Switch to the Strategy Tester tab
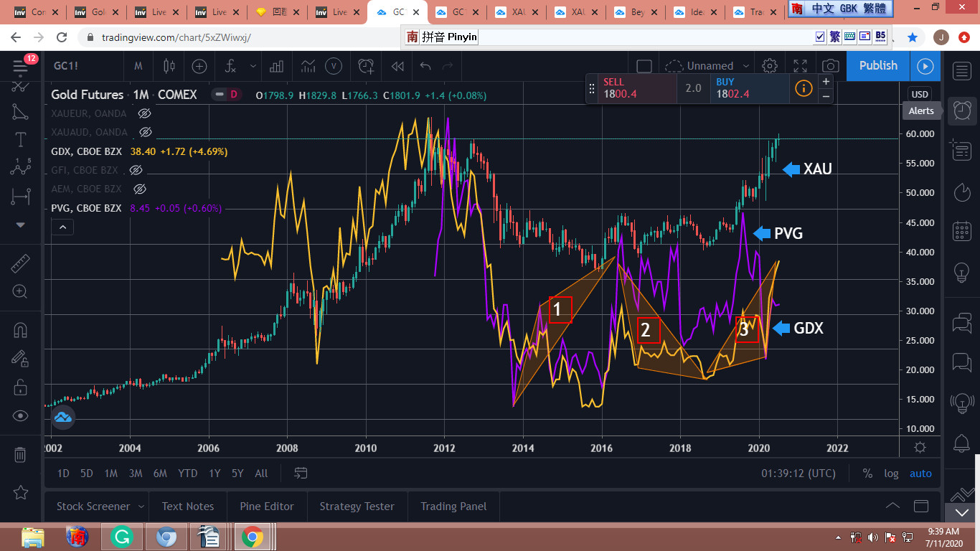 pos(357,507)
